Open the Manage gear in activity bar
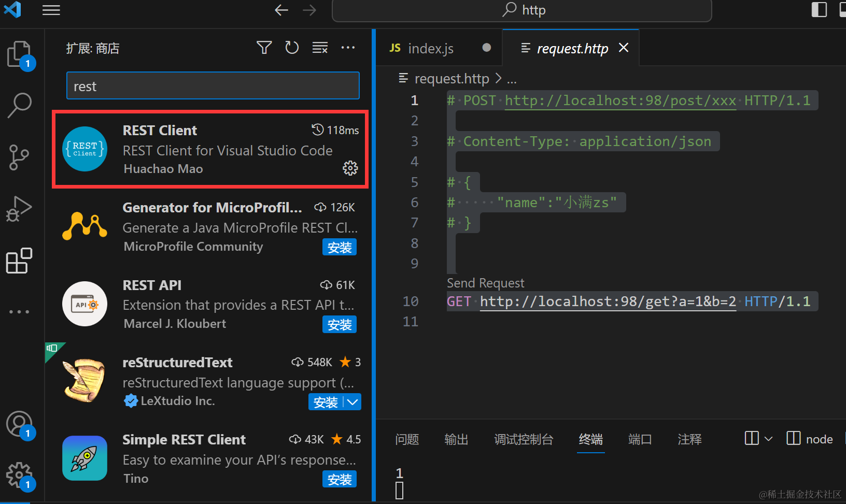 (20, 475)
